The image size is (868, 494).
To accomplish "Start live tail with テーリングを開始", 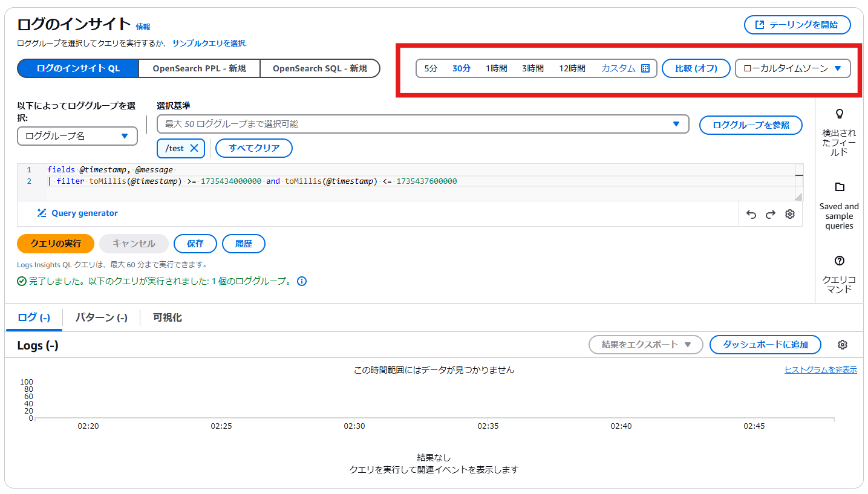I will point(797,25).
